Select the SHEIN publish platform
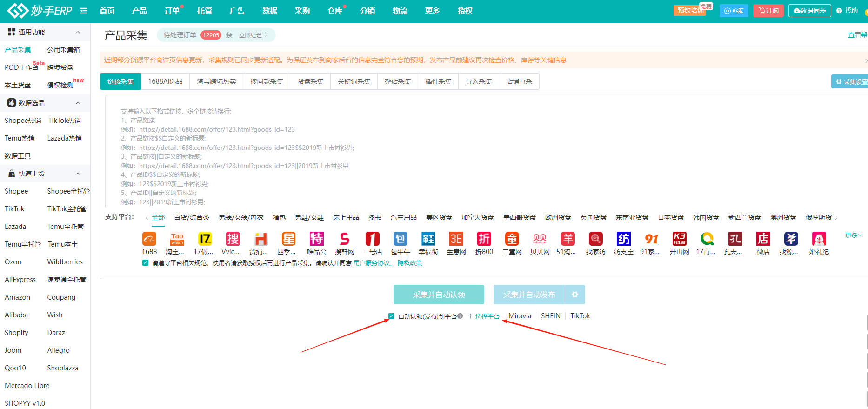 coord(551,316)
